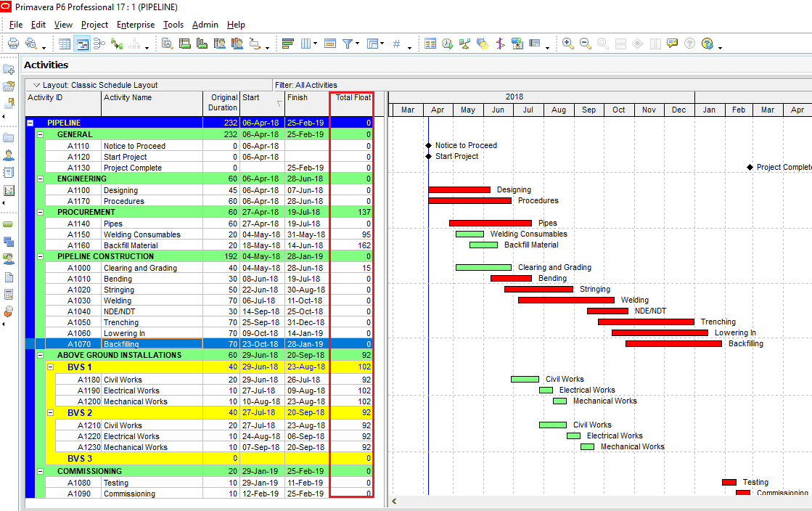Viewport: 812px width, 511px height.
Task: Open Timescale settings icon
Action: pyautogui.click(x=330, y=44)
